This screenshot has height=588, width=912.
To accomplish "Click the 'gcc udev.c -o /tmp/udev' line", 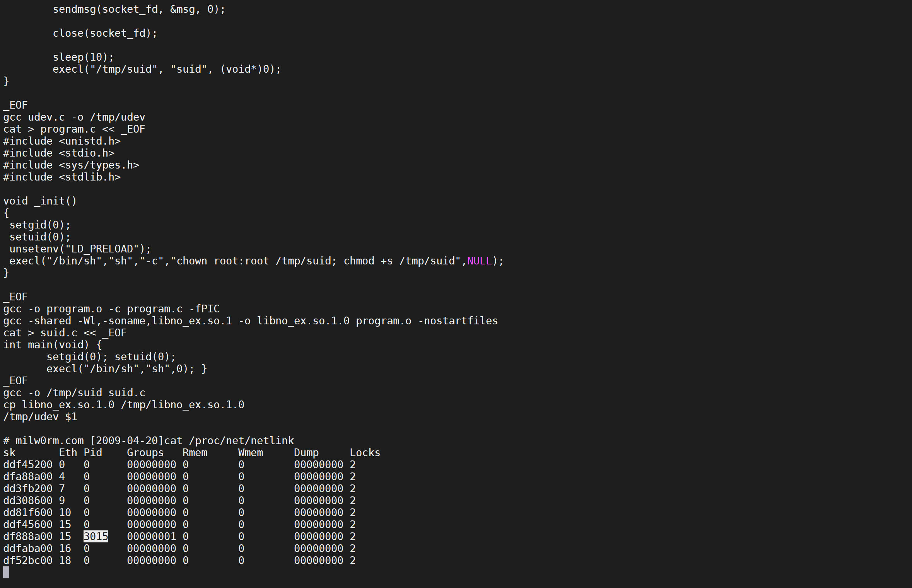I will [74, 117].
